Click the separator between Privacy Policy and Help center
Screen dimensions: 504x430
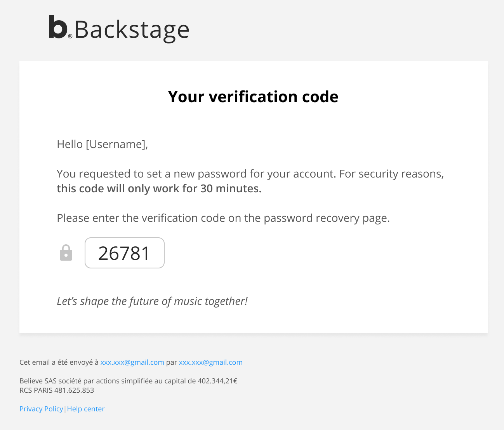coord(65,409)
